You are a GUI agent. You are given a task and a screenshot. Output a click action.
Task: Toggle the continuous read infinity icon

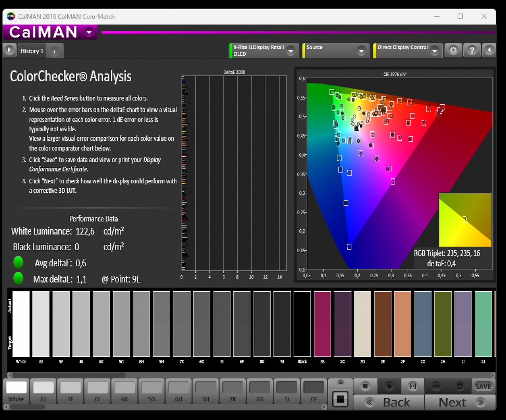[436, 386]
